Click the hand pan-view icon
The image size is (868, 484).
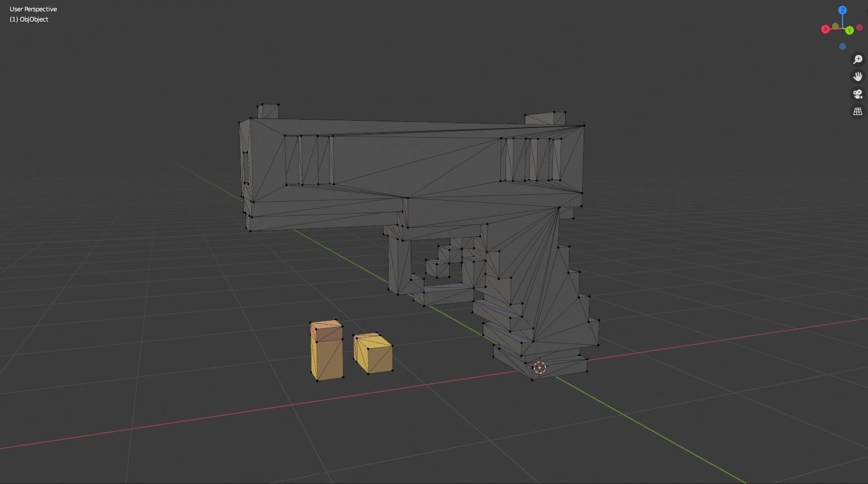point(858,77)
